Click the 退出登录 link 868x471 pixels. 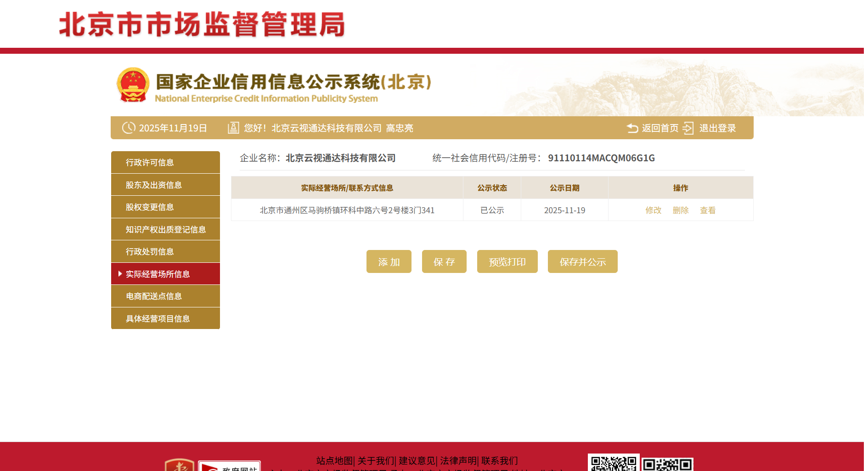click(x=717, y=128)
